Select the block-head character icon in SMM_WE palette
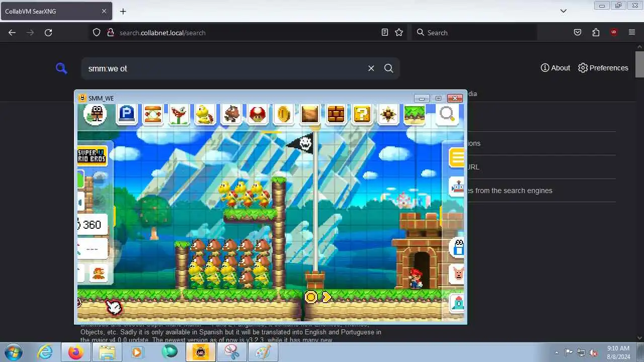Viewport: 644px width, 362px height. coord(95,114)
